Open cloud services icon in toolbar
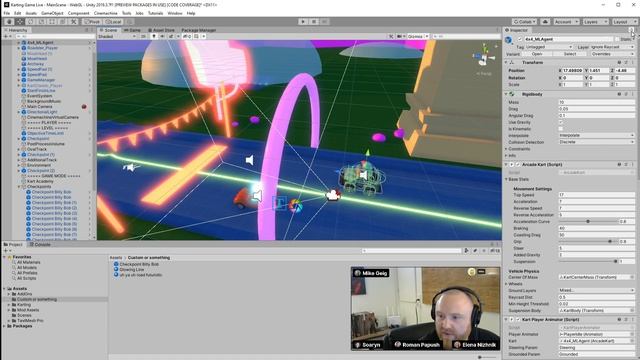Screen dimensions: 640x360 click(545, 22)
